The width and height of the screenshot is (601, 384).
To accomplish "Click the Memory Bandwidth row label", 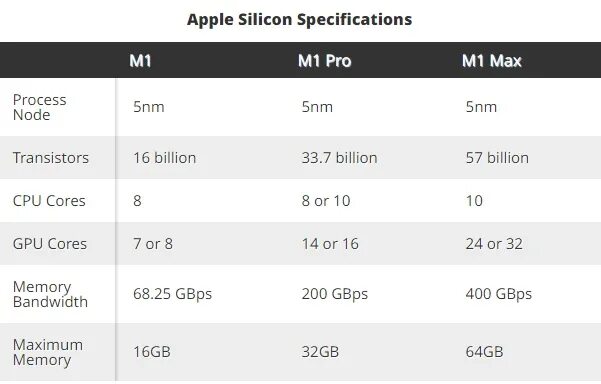I will tap(50, 294).
